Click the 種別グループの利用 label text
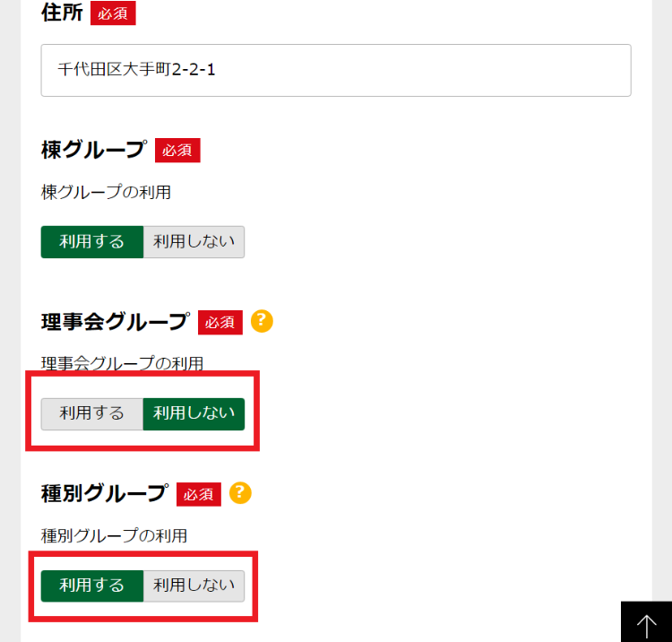Viewport: 672px width, 642px height. coord(114,536)
